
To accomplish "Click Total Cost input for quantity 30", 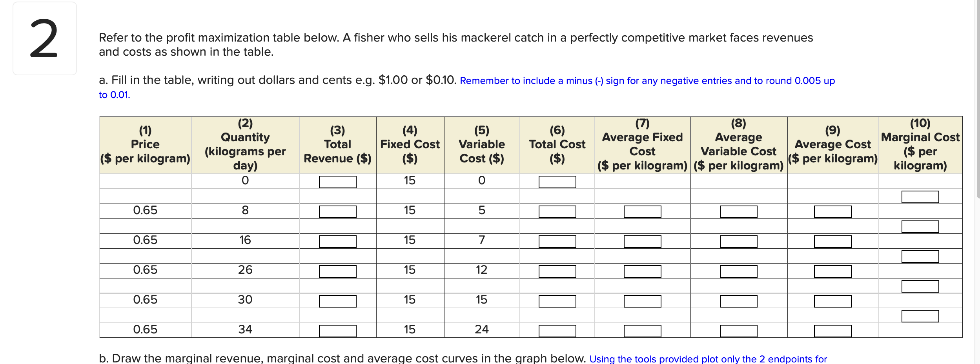I will (557, 300).
